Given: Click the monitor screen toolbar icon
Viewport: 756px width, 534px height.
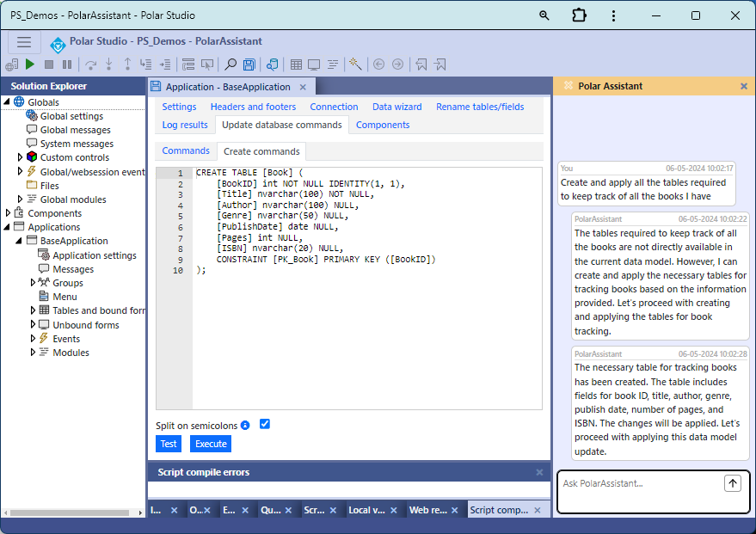Looking at the screenshot, I should (315, 64).
